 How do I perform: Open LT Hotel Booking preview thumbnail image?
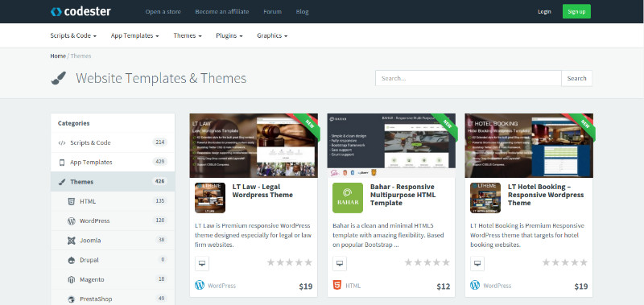pyautogui.click(x=529, y=146)
